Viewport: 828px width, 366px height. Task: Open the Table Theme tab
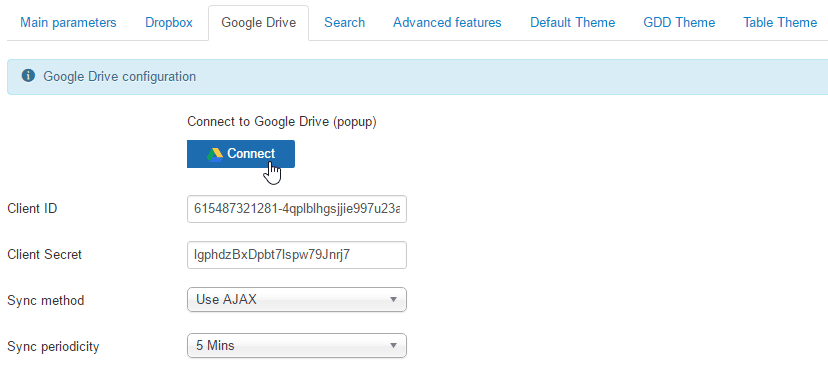tap(779, 23)
